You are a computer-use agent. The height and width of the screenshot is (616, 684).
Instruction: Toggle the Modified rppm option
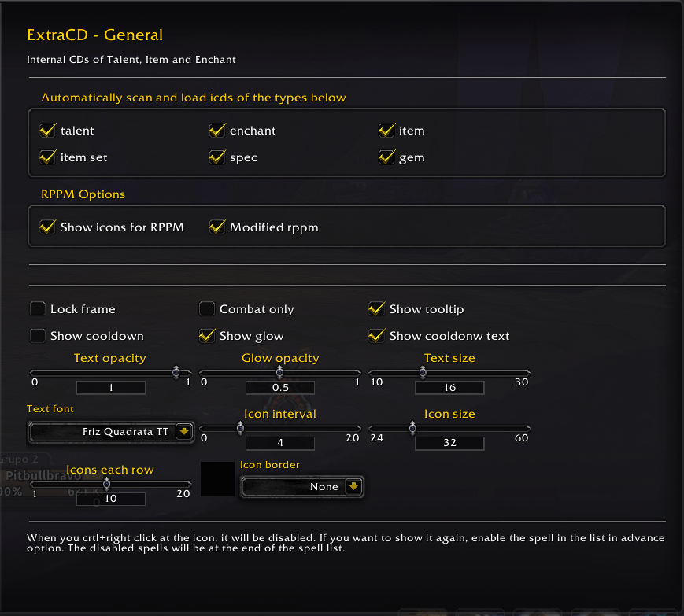click(216, 227)
